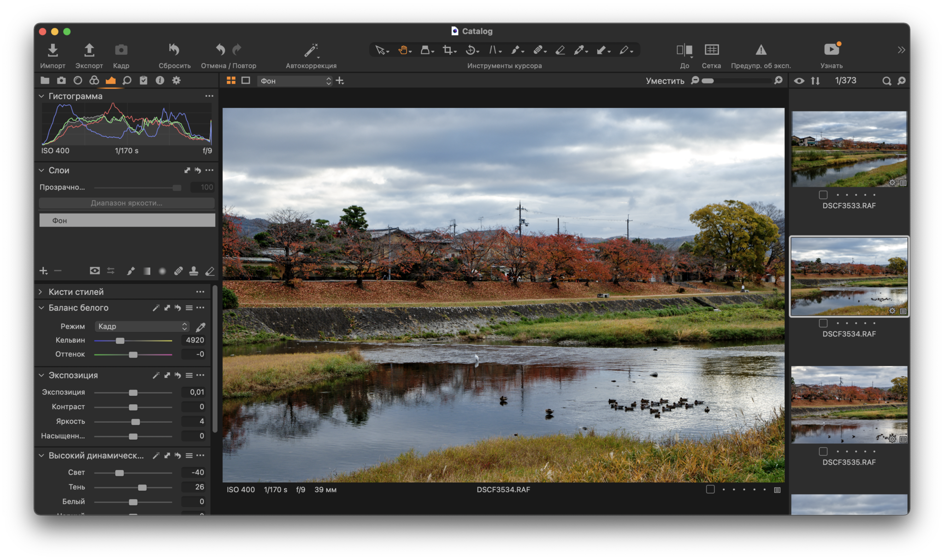Collapse Высокий динамический диапазон panel

[x=41, y=456]
